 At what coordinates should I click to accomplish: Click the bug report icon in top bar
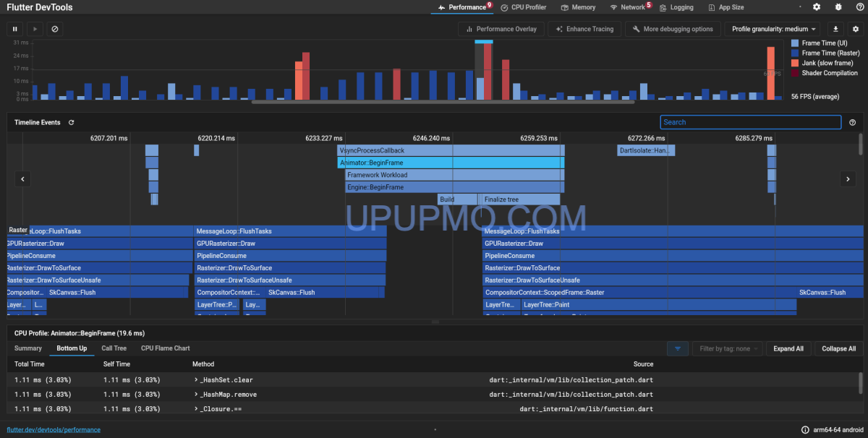tap(838, 7)
